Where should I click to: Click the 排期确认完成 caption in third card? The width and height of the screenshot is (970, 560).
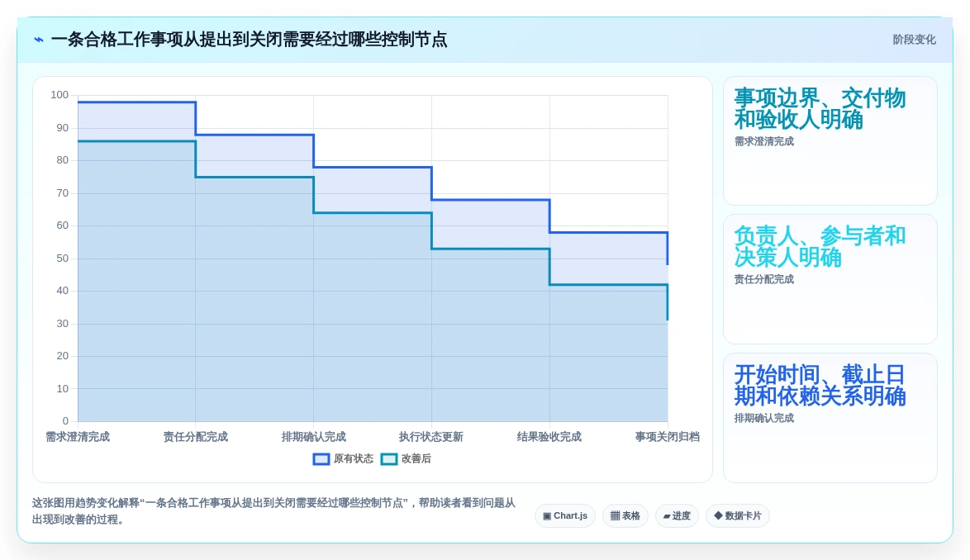point(764,419)
